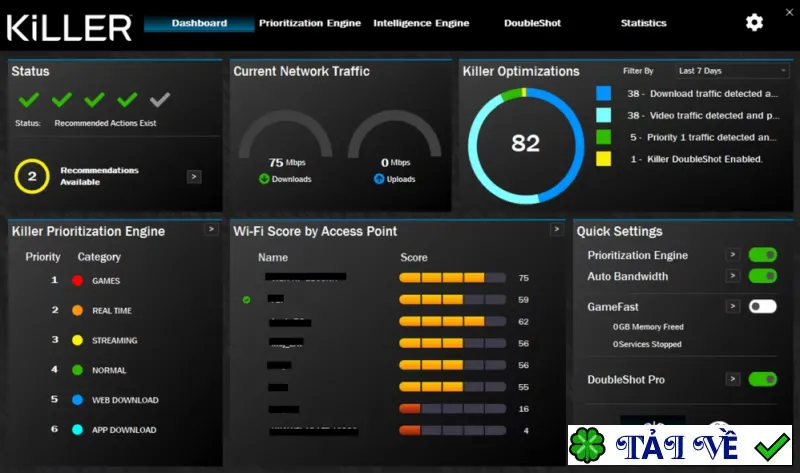Expand DoubleShot Pro quick setting arrow
This screenshot has height=473, width=800.
[733, 379]
